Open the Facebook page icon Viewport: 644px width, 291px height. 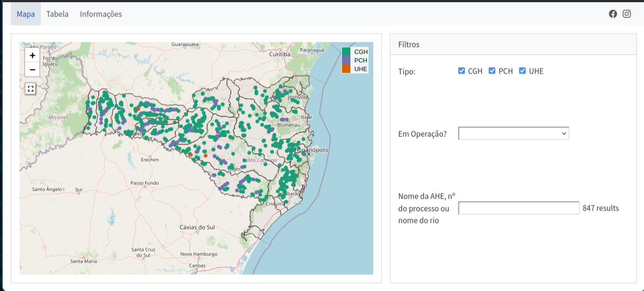click(613, 14)
